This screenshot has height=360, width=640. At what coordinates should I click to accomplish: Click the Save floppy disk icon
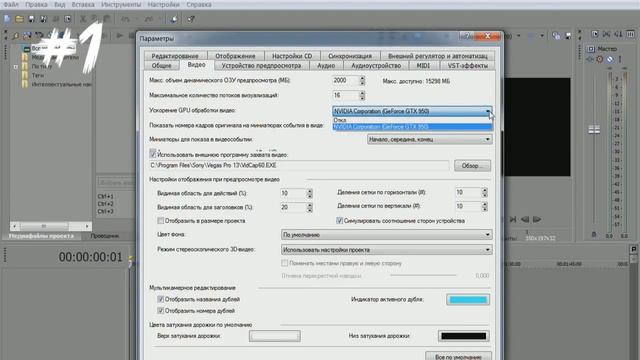(31, 19)
